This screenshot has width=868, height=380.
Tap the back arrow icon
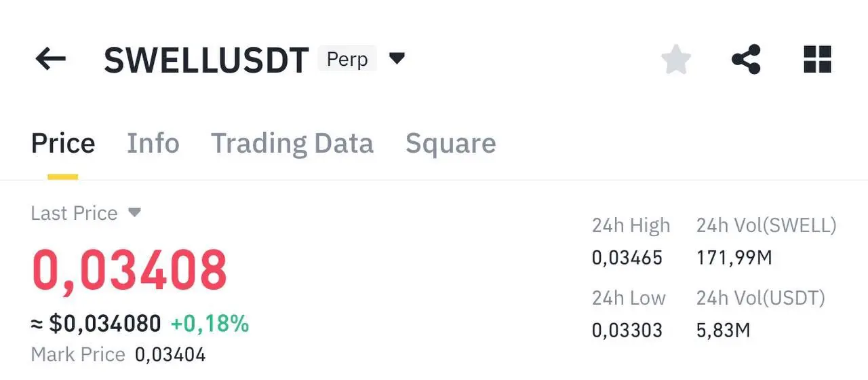coord(51,60)
